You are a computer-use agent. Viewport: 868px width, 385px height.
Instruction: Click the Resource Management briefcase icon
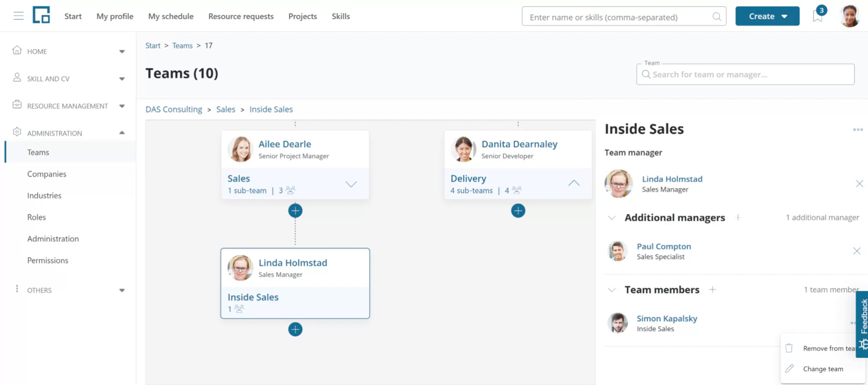click(17, 105)
